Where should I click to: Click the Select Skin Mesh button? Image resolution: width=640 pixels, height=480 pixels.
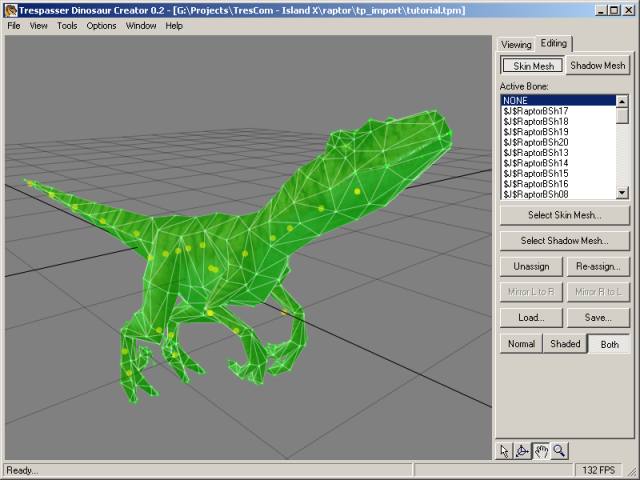[x=565, y=215]
